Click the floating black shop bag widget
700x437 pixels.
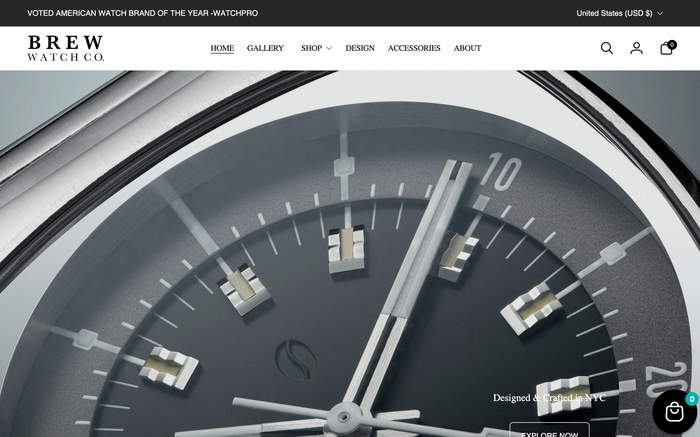click(675, 412)
